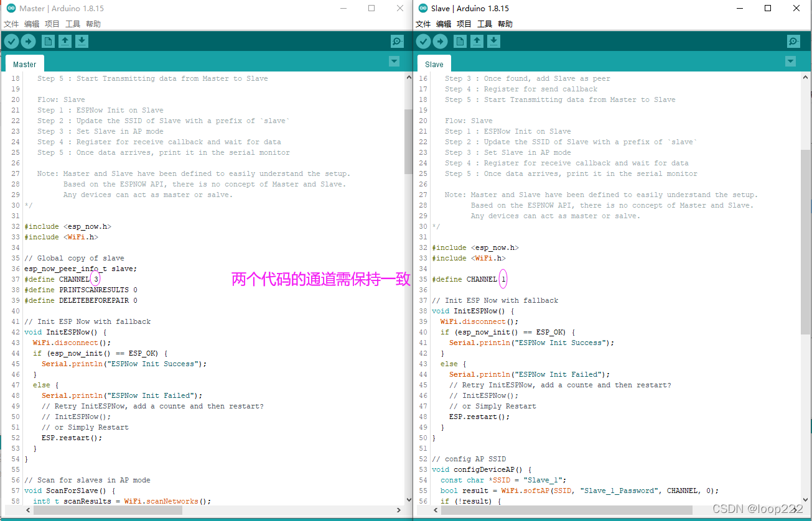Viewport: 812px width, 521px height.
Task: Open tab dropdown menu in Master window
Action: 394,61
